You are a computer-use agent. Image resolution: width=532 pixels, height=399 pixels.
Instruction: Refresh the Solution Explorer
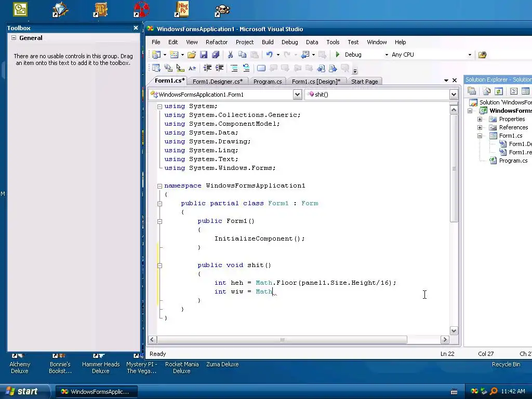[x=498, y=91]
